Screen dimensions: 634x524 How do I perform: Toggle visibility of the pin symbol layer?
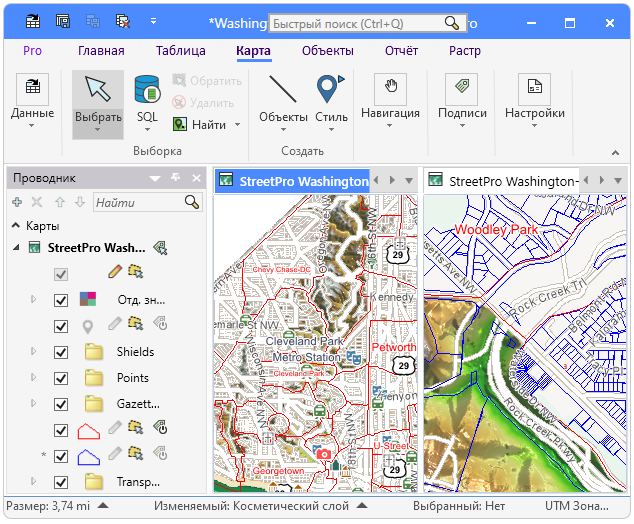click(61, 326)
